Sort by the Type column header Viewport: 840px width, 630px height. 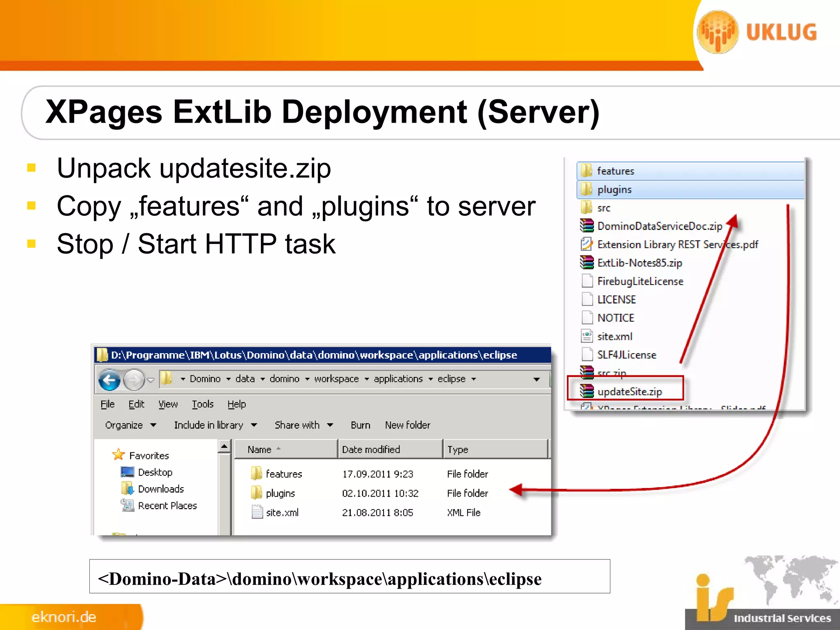point(496,450)
